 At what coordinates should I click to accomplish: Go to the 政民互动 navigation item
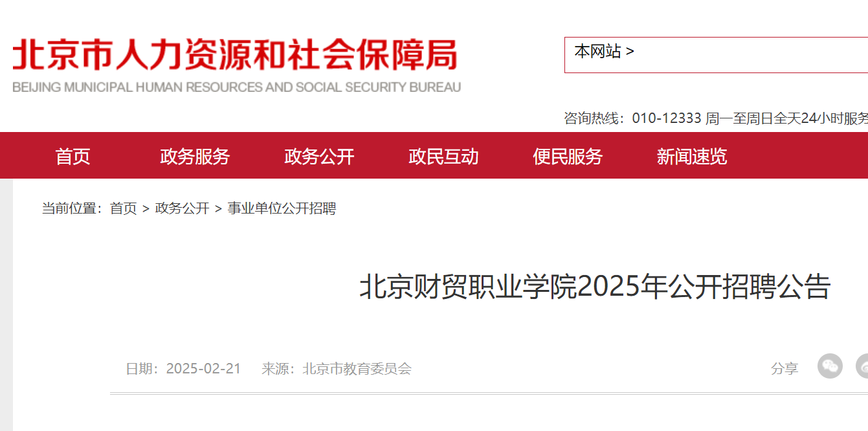443,156
